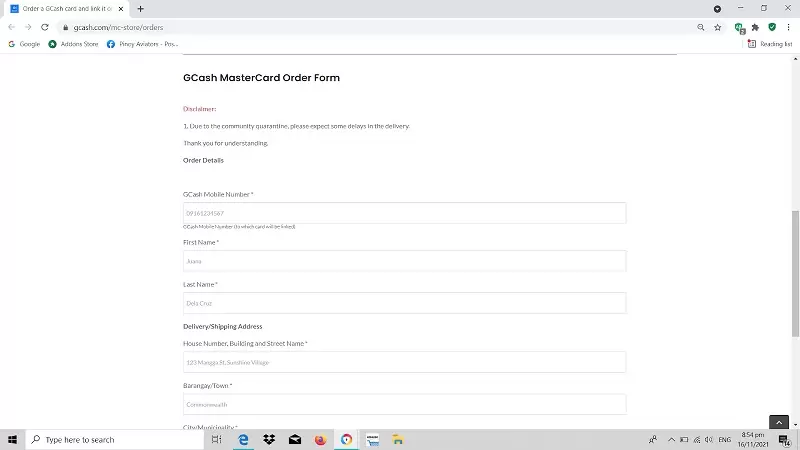Screen dimensions: 800x450
Task: Open a new browser tab
Action: [x=140, y=9]
